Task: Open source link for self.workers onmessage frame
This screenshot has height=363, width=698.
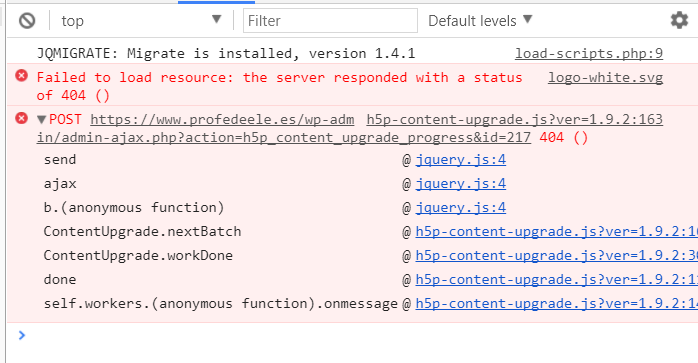Action: [556, 304]
